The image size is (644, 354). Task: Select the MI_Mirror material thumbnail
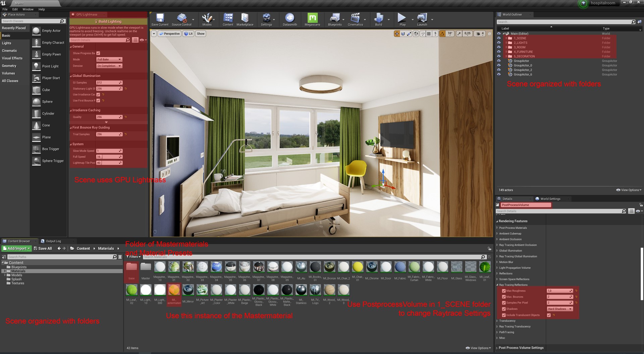point(188,290)
